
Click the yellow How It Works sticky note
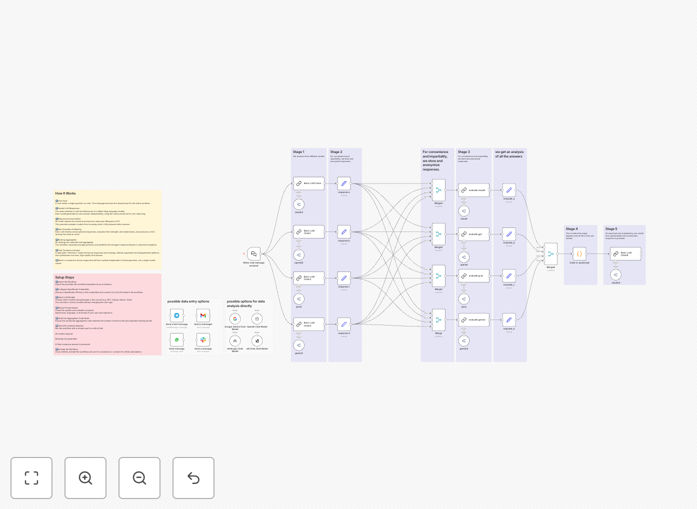tap(107, 229)
